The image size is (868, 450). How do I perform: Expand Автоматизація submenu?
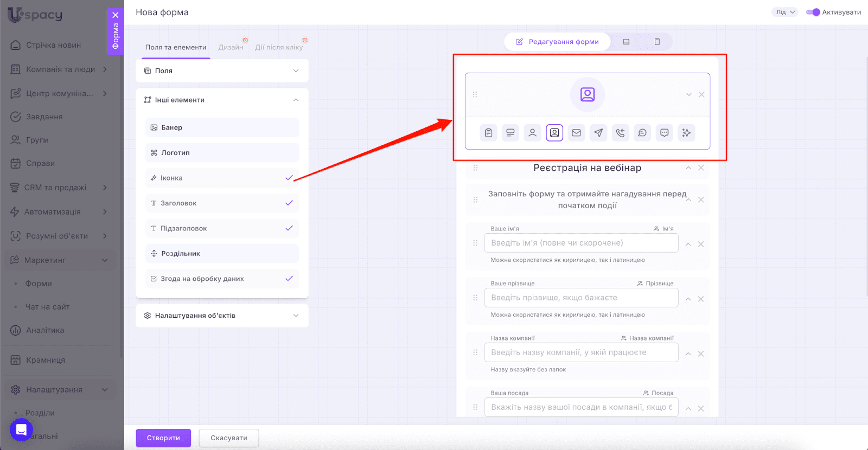click(x=105, y=211)
